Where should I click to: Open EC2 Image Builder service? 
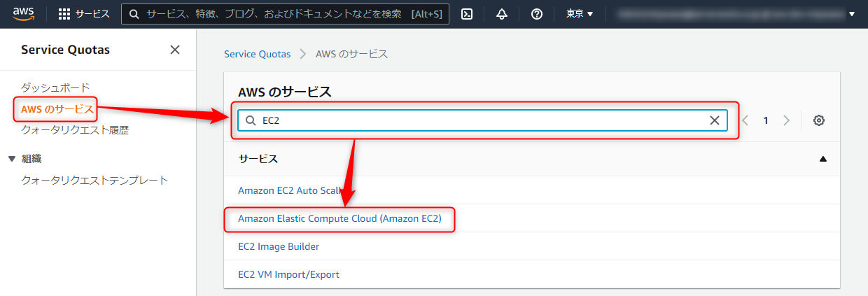[279, 246]
